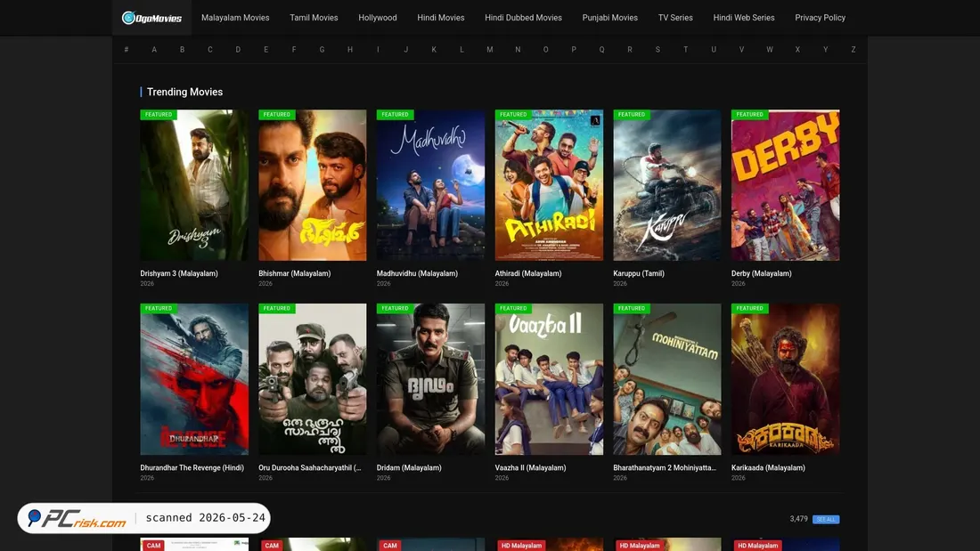This screenshot has width=980, height=551.
Task: Open the Vaazha II poster thumbnail
Action: tap(549, 379)
